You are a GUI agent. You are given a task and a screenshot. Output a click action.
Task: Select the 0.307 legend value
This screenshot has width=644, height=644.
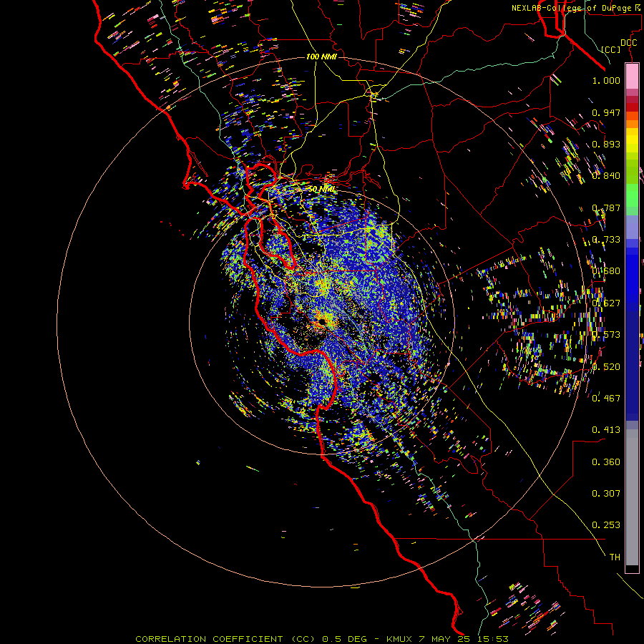click(x=606, y=494)
